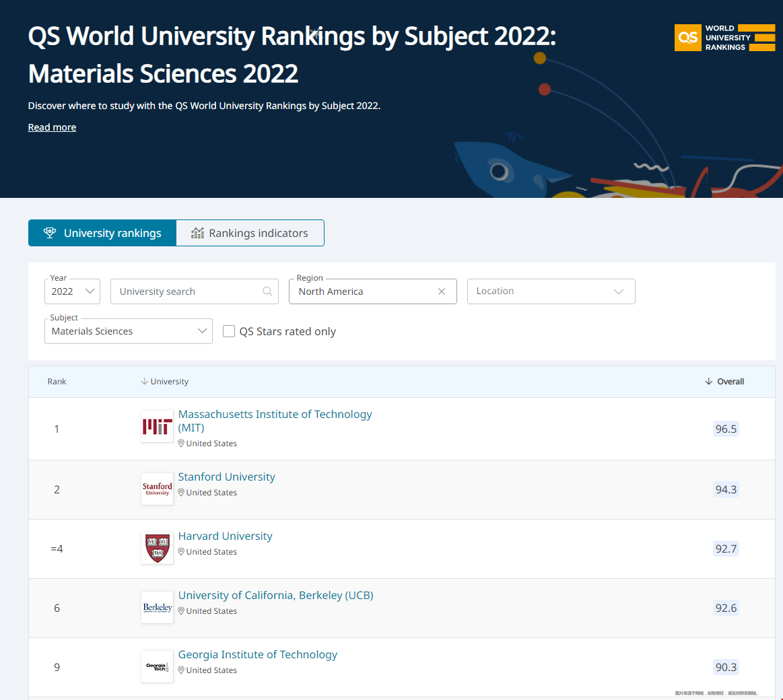Click the MIT logo thumbnail
This screenshot has height=700, width=783.
tap(157, 427)
